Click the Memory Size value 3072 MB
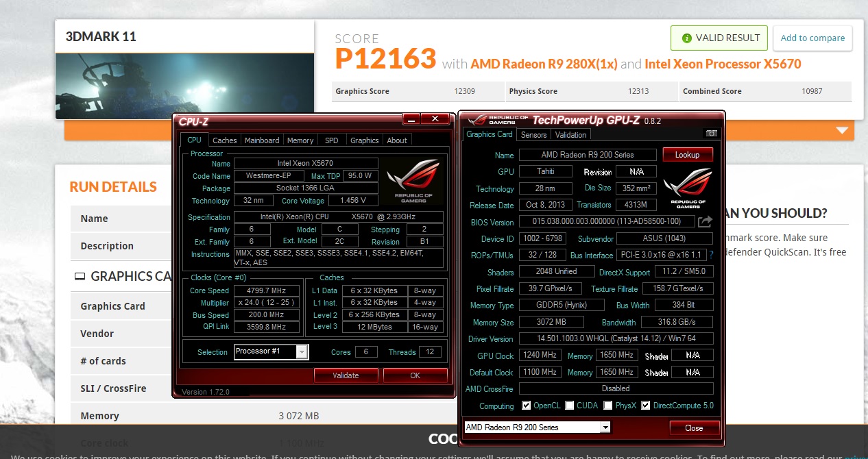This screenshot has width=868, height=459. click(x=551, y=322)
